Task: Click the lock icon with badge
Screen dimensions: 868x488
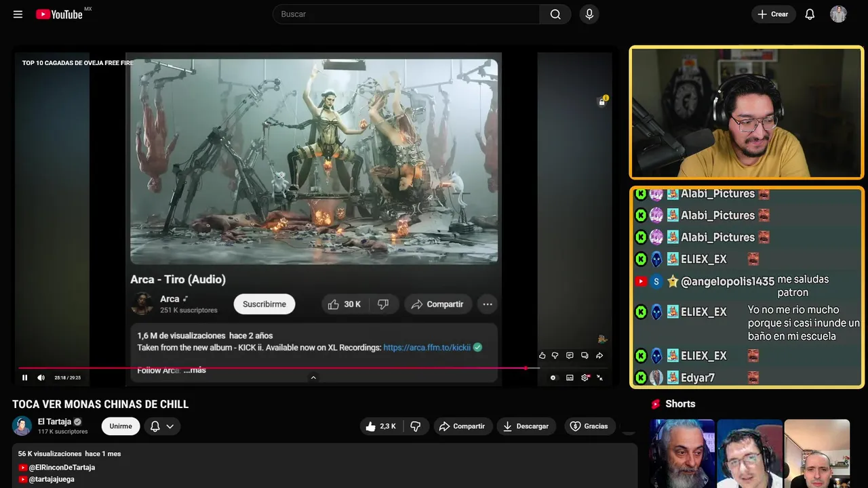Action: pyautogui.click(x=602, y=101)
